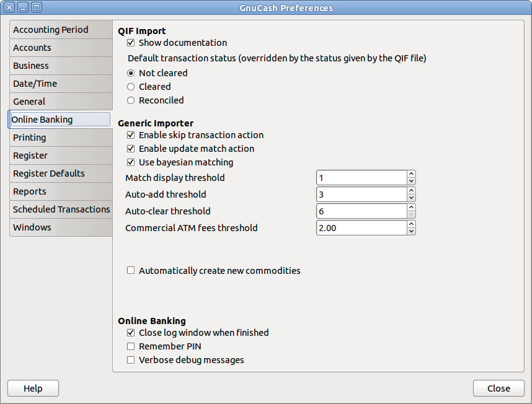Increase the Match display threshold value
Image resolution: width=532 pixels, height=404 pixels.
411,174
